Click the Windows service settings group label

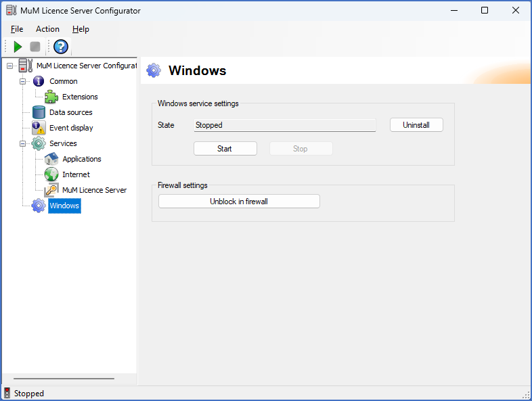[x=198, y=103]
